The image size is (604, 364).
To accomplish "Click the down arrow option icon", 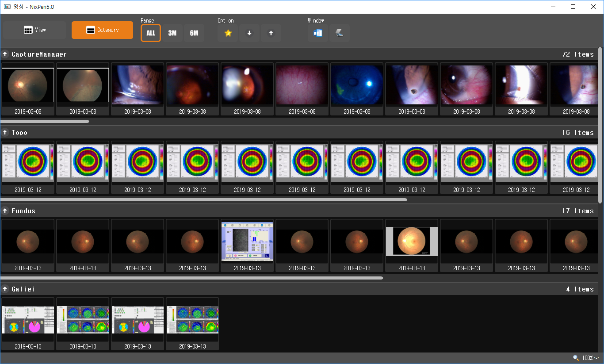I will tap(249, 33).
